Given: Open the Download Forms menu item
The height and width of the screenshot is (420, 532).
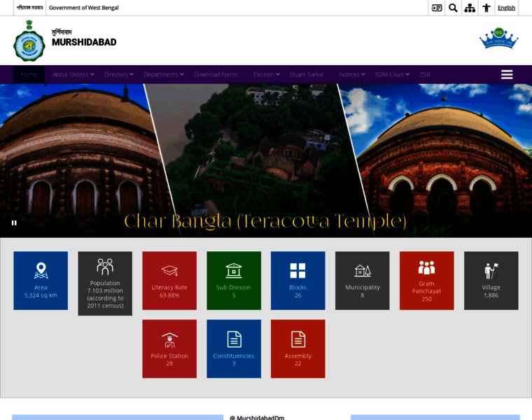Looking at the screenshot, I should point(216,74).
